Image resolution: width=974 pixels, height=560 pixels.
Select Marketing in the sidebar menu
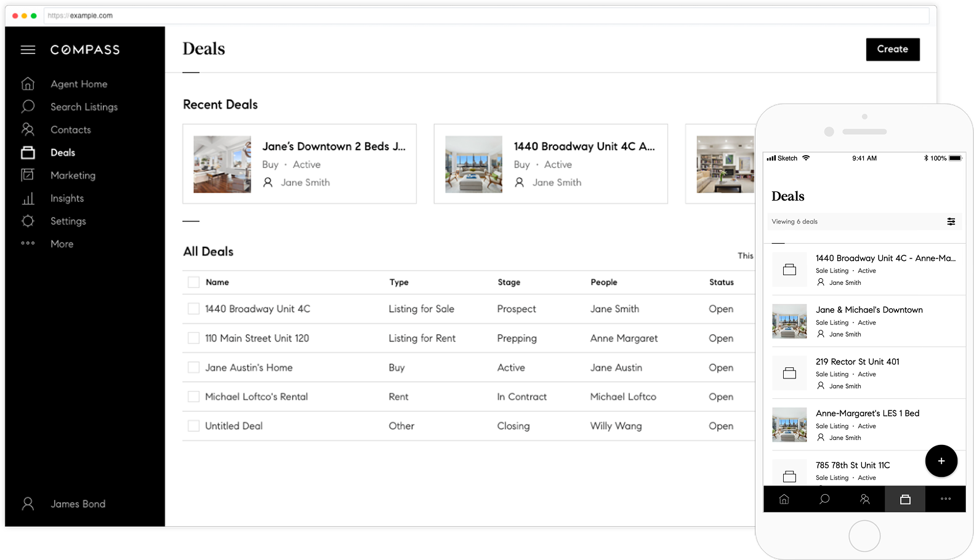pos(73,175)
